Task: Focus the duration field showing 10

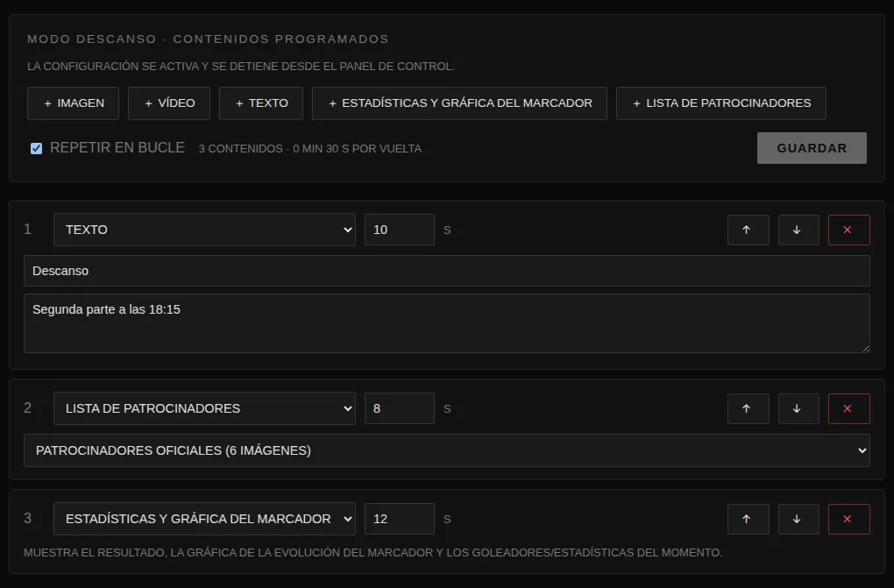Action: coord(399,230)
